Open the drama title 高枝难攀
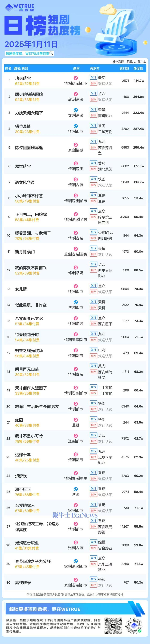The image size is (150, 644). [x=23, y=583]
